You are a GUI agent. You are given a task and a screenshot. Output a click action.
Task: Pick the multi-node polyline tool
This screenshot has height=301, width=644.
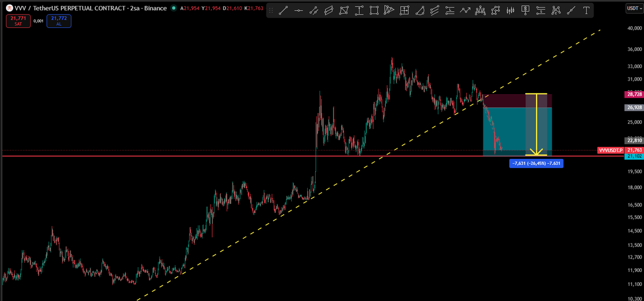(495, 11)
